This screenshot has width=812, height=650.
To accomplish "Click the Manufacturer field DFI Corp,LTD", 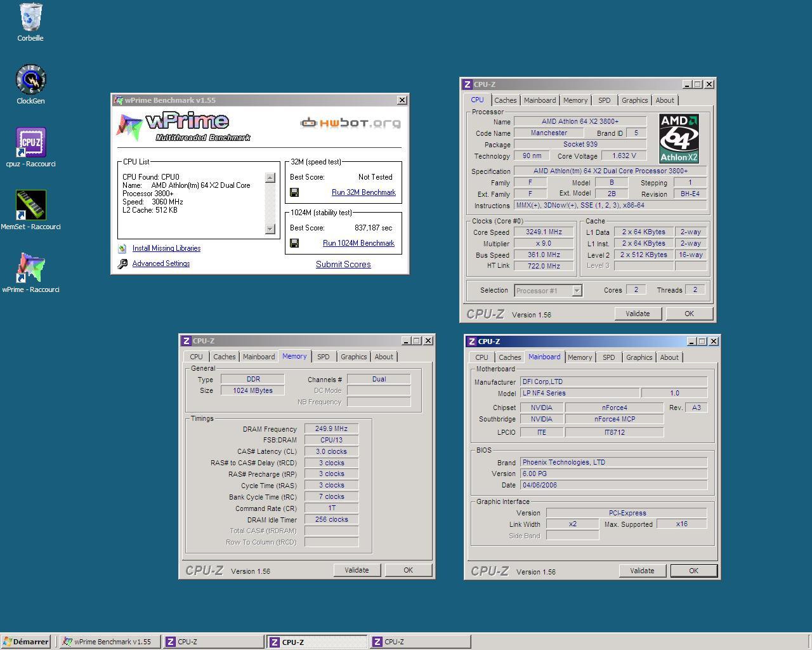I will click(613, 381).
